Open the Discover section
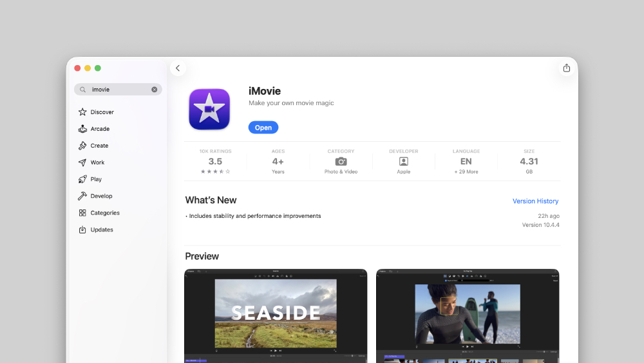This screenshot has width=644, height=363. click(x=102, y=112)
